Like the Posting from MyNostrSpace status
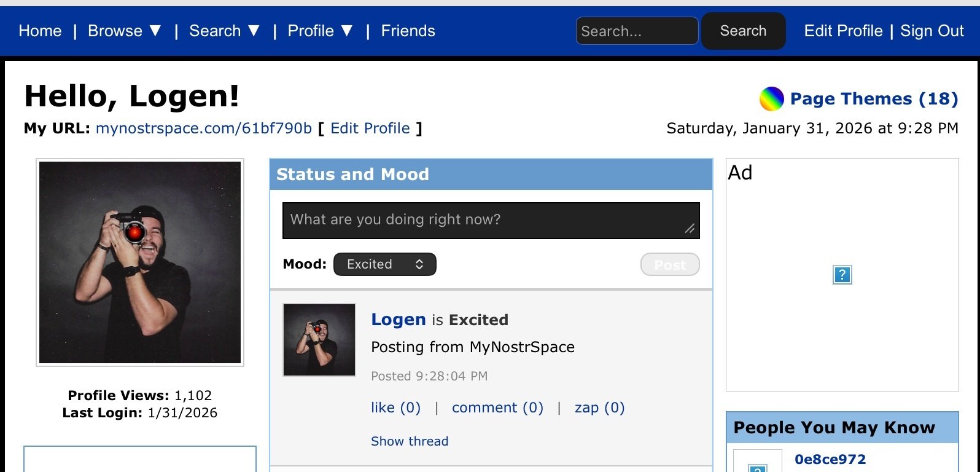 point(395,407)
